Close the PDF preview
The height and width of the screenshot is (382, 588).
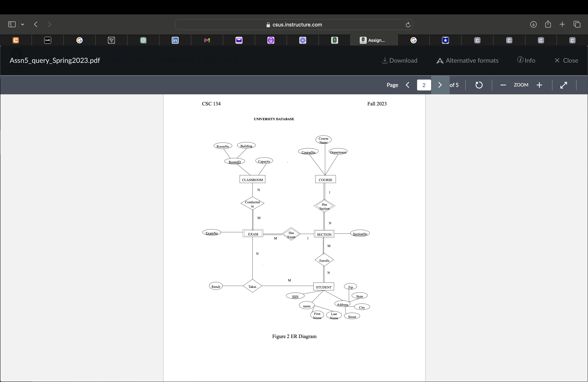tap(566, 60)
